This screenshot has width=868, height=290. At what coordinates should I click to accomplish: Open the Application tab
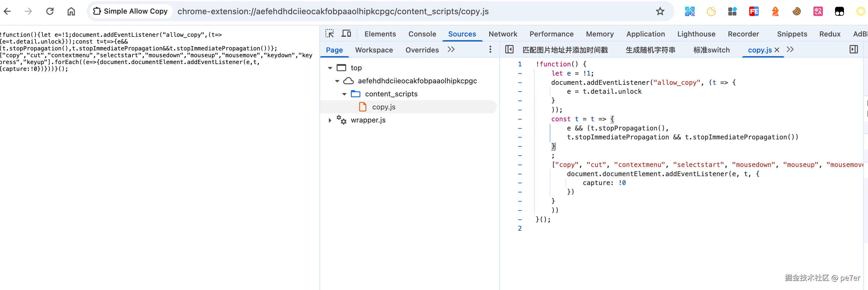tap(646, 34)
